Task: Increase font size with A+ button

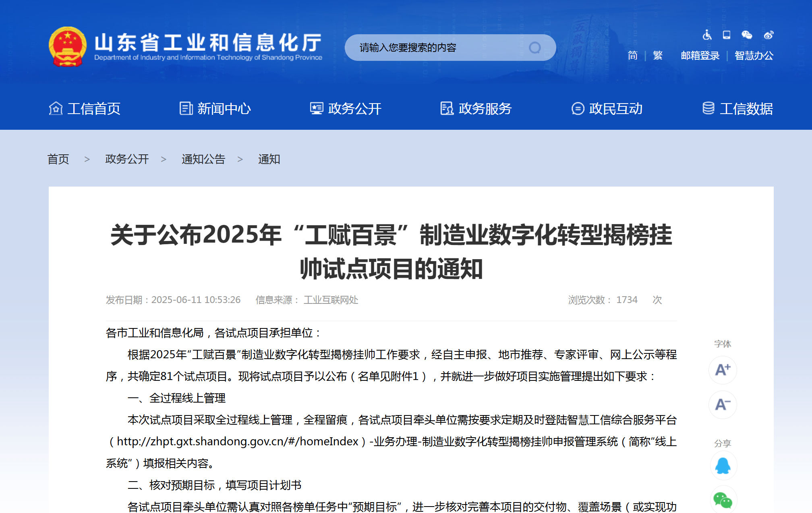Action: tap(723, 370)
